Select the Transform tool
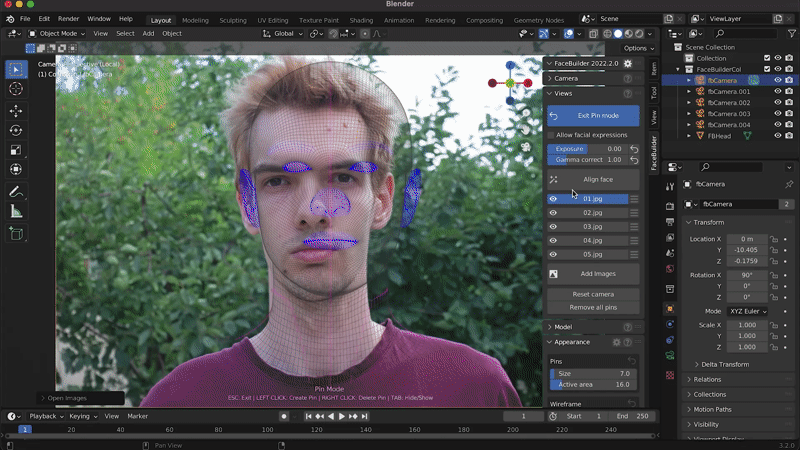Viewport: 800px width, 450px height. coord(16,169)
